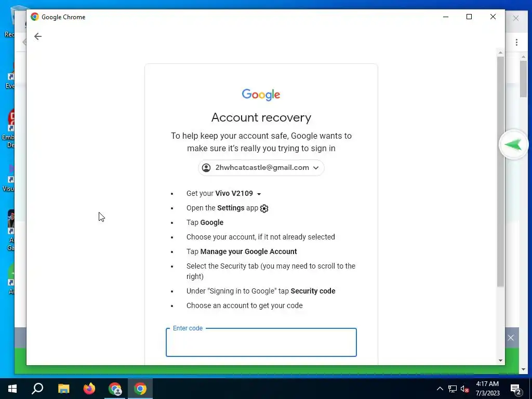This screenshot has height=399, width=532.
Task: Open Windows taskbar search
Action: (37, 389)
